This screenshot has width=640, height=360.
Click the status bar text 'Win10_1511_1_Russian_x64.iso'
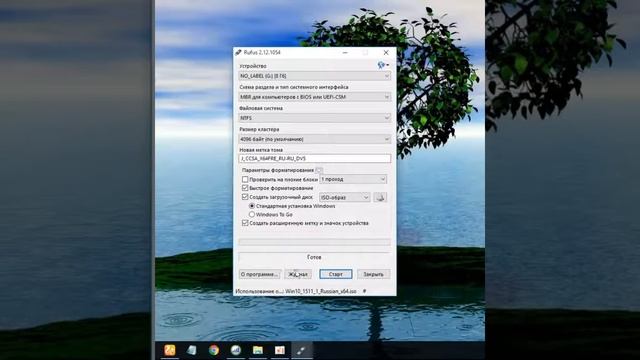(x=321, y=291)
